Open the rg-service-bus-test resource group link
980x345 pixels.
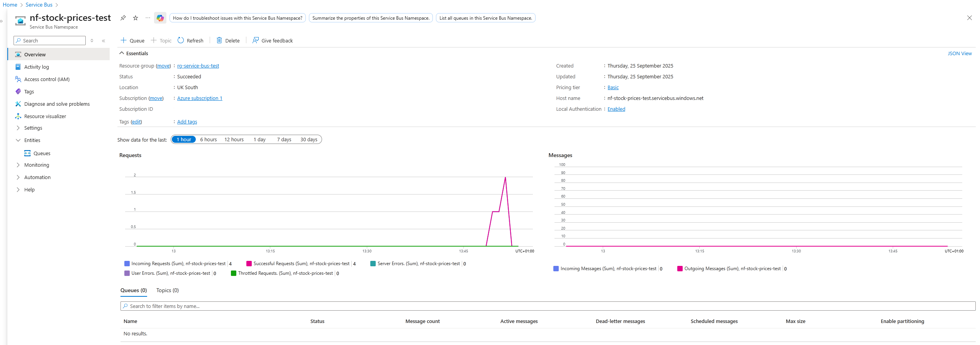[198, 66]
